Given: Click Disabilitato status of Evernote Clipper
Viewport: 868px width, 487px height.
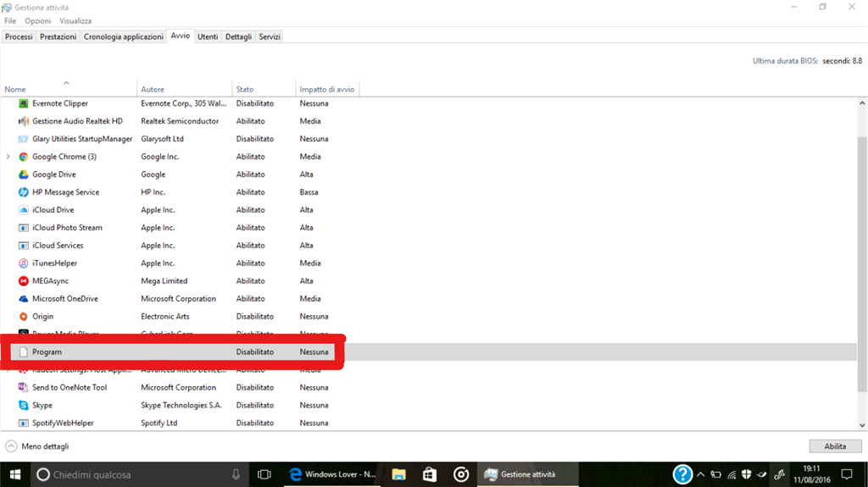Looking at the screenshot, I should 254,103.
